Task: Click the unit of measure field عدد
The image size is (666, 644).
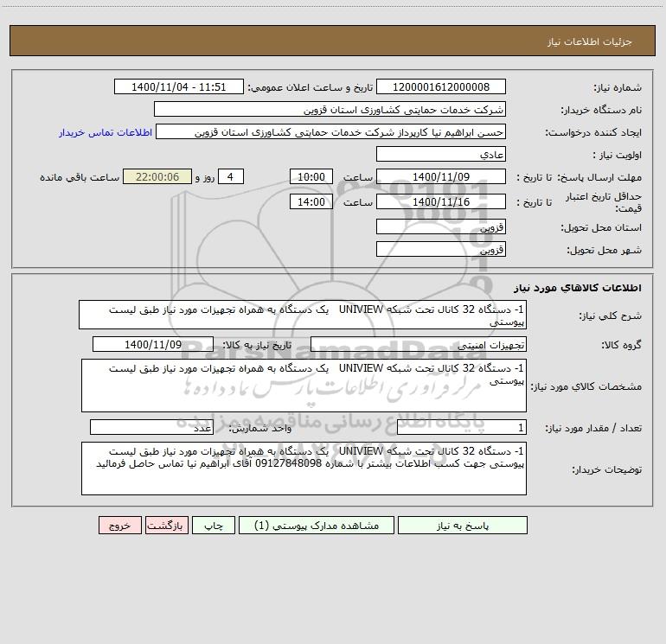Action: pyautogui.click(x=151, y=428)
